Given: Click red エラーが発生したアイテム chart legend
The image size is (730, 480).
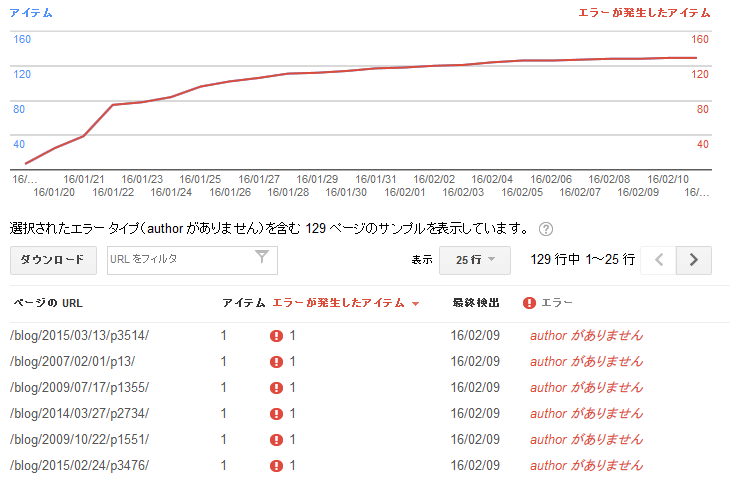Looking at the screenshot, I should (644, 13).
